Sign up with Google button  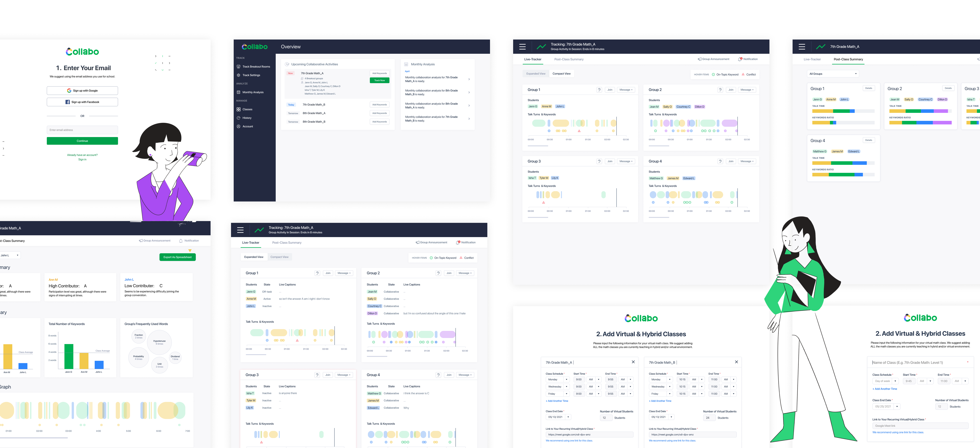[x=82, y=91]
